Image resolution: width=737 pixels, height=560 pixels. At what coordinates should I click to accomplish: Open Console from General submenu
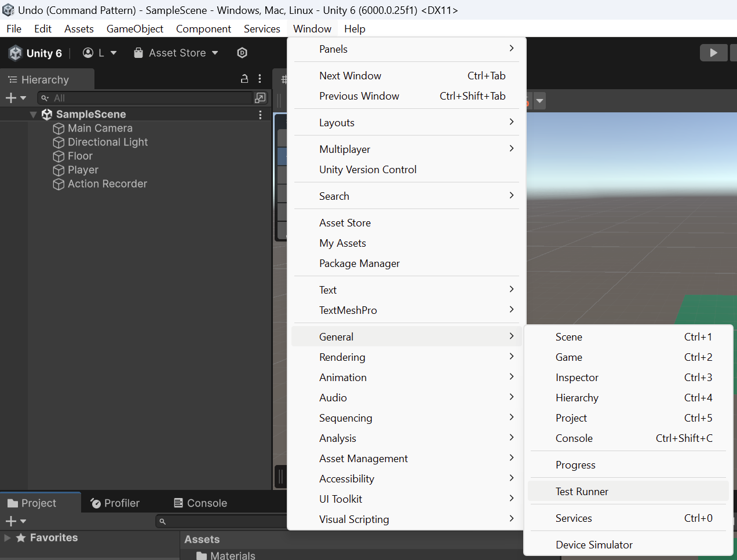point(629,438)
